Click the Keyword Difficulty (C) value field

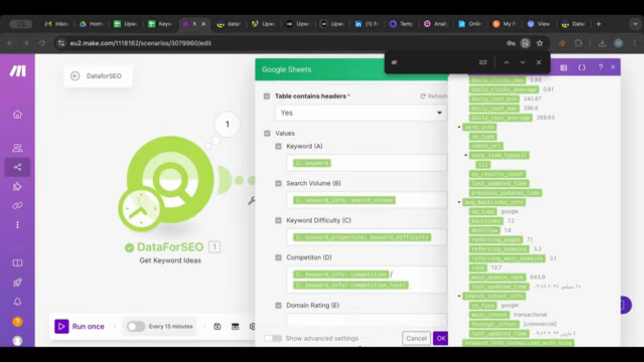click(367, 238)
